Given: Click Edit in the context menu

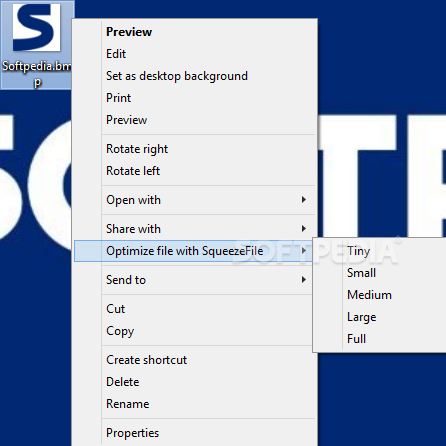Looking at the screenshot, I should coord(195,54).
